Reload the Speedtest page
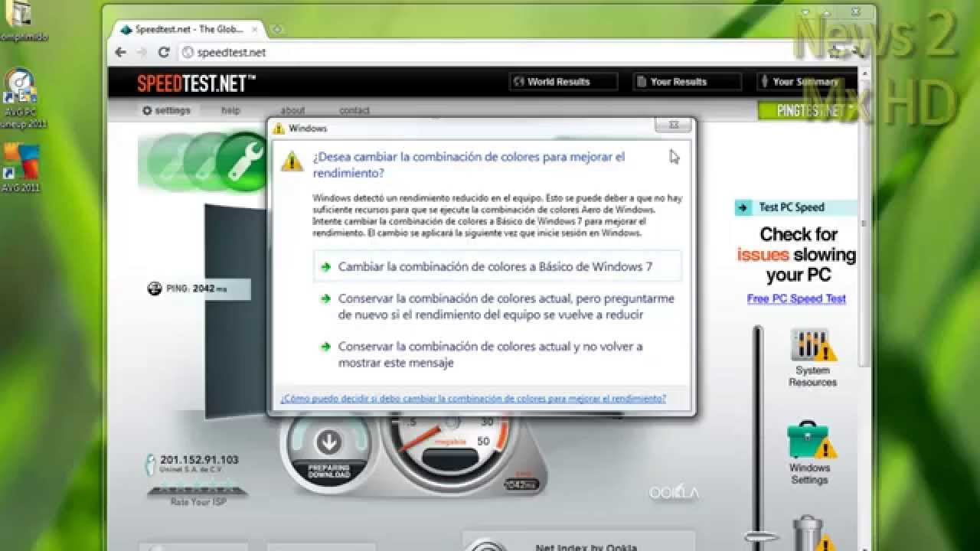 tap(163, 52)
